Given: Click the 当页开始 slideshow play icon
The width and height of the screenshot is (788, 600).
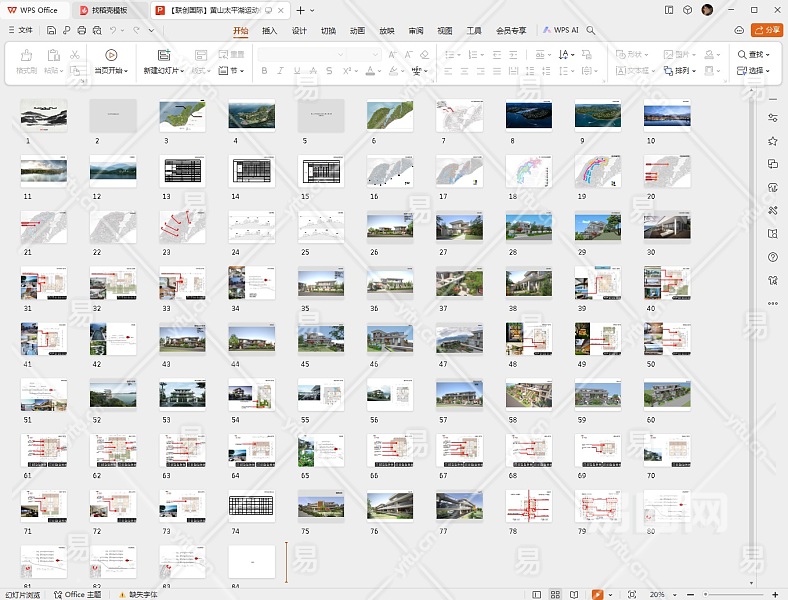Looking at the screenshot, I should [x=110, y=54].
